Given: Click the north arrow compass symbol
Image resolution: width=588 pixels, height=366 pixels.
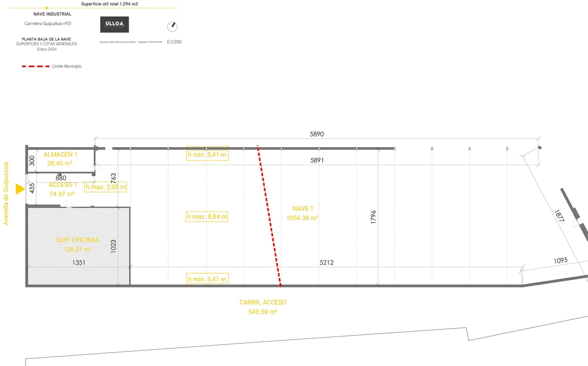Looking at the screenshot, I should pos(172,26).
